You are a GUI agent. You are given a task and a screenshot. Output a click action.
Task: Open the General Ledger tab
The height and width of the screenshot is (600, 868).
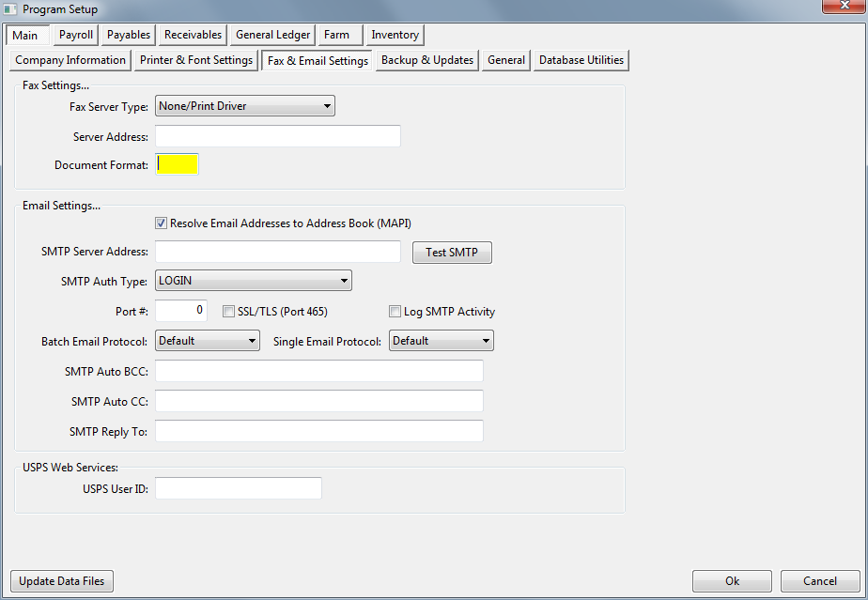(272, 35)
